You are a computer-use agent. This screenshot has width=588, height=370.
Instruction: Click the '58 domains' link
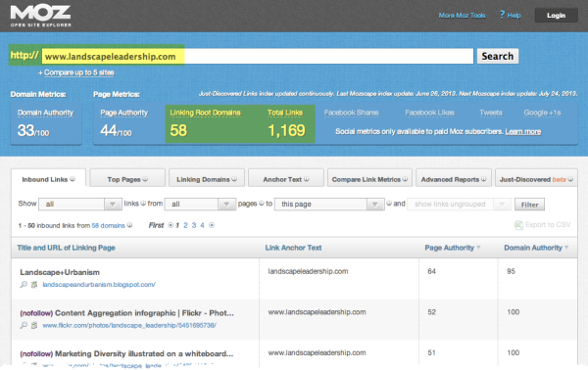coord(108,225)
